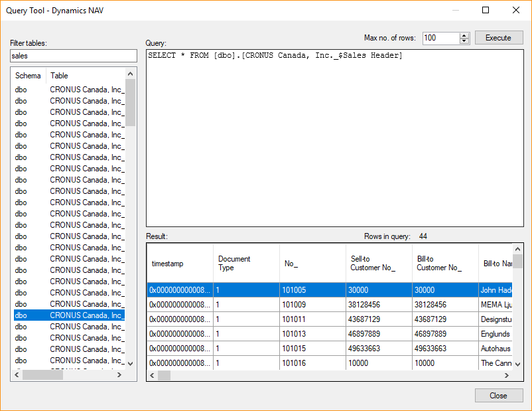The width and height of the screenshot is (532, 411).
Task: Click the timestamp column header
Action: pyautogui.click(x=180, y=263)
